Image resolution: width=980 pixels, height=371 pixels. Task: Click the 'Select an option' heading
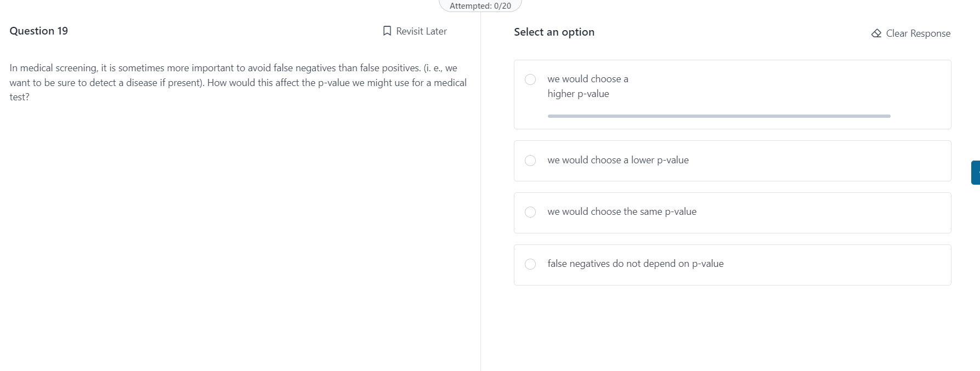tap(554, 32)
